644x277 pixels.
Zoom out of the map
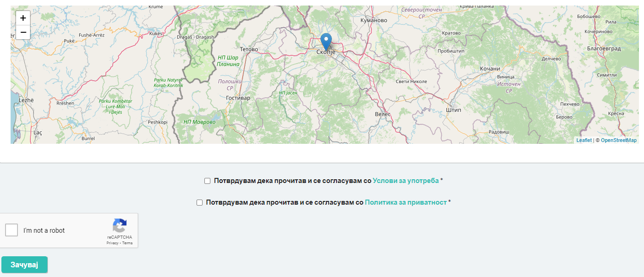tap(23, 32)
